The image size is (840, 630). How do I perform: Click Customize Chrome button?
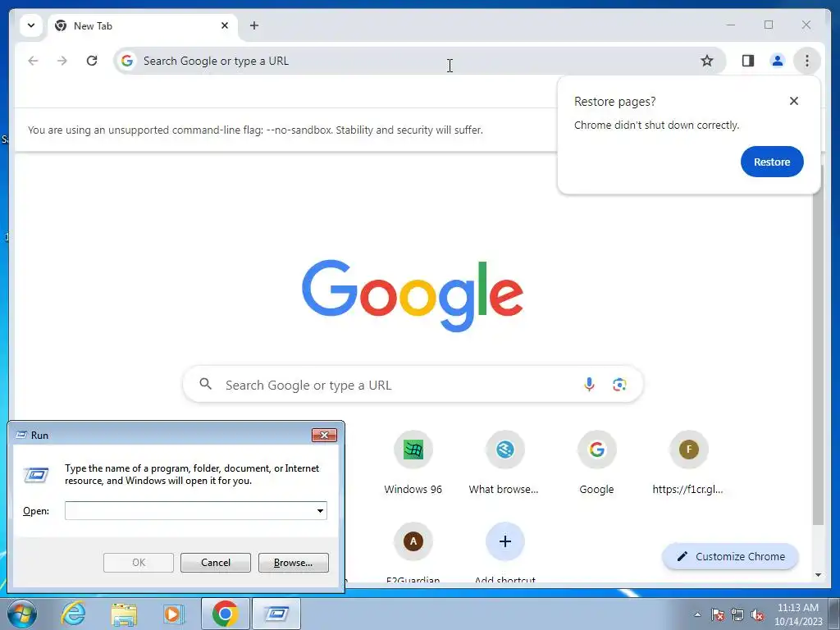[x=731, y=557]
